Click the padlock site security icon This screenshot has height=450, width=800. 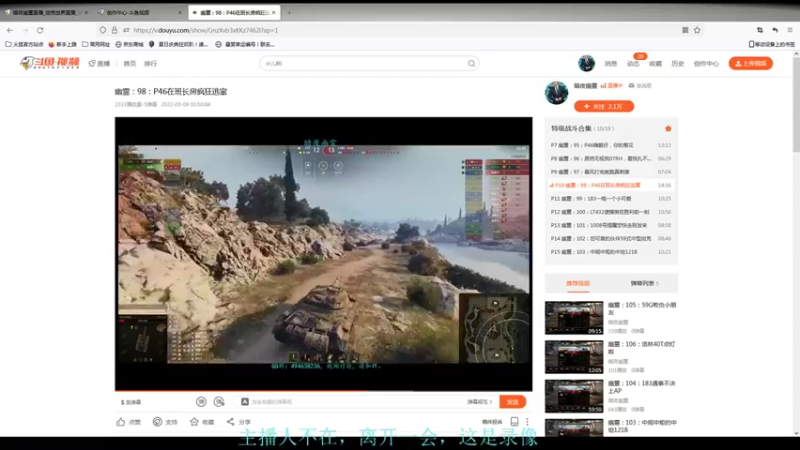114,30
